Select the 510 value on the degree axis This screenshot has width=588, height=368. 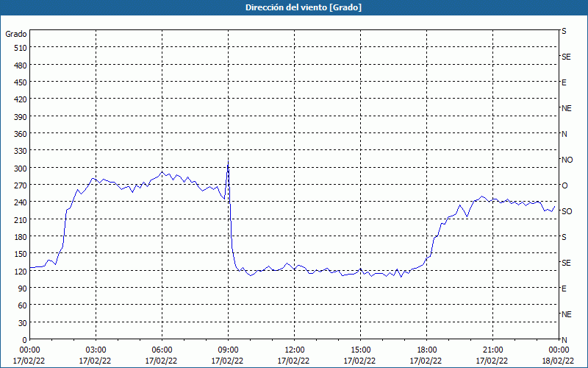(x=21, y=48)
